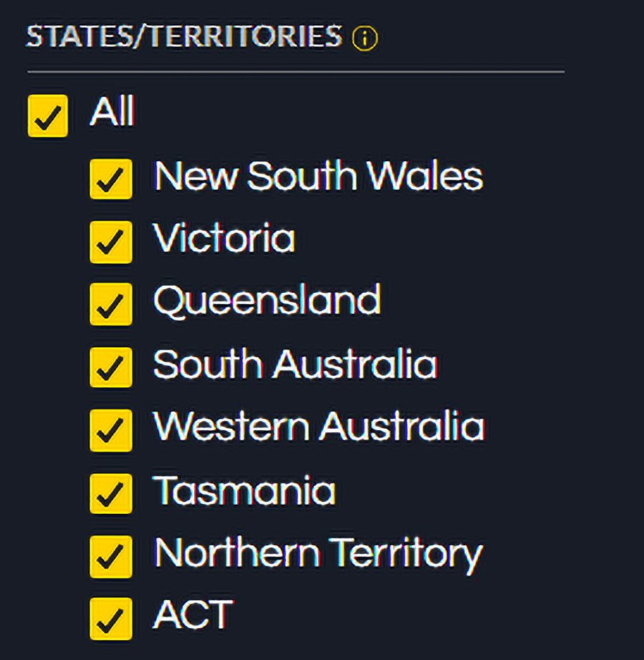
Task: Click the Western Australia label text
Action: pyautogui.click(x=319, y=427)
